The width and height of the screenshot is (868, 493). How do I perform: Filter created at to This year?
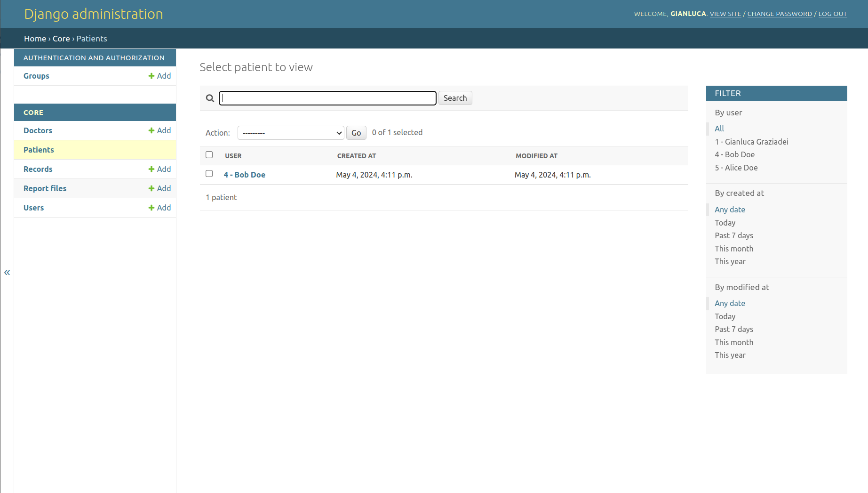pyautogui.click(x=730, y=261)
